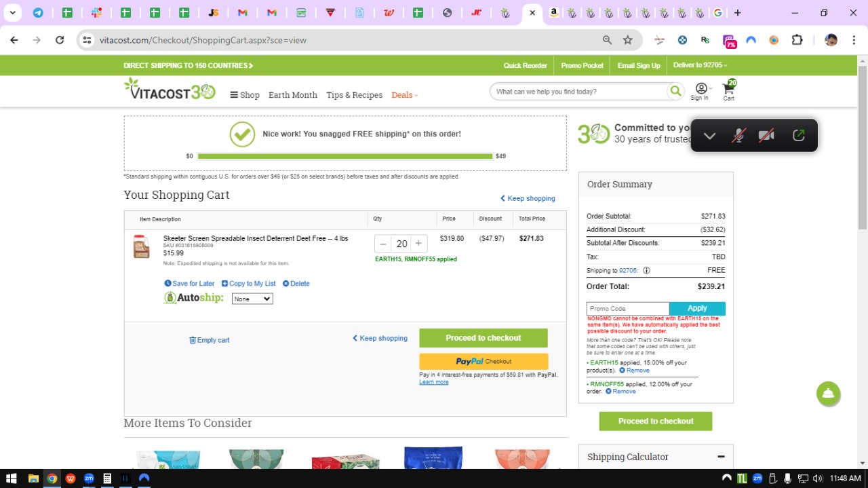868x488 pixels.
Task: Empty the cart using the trash link
Action: [x=209, y=340]
